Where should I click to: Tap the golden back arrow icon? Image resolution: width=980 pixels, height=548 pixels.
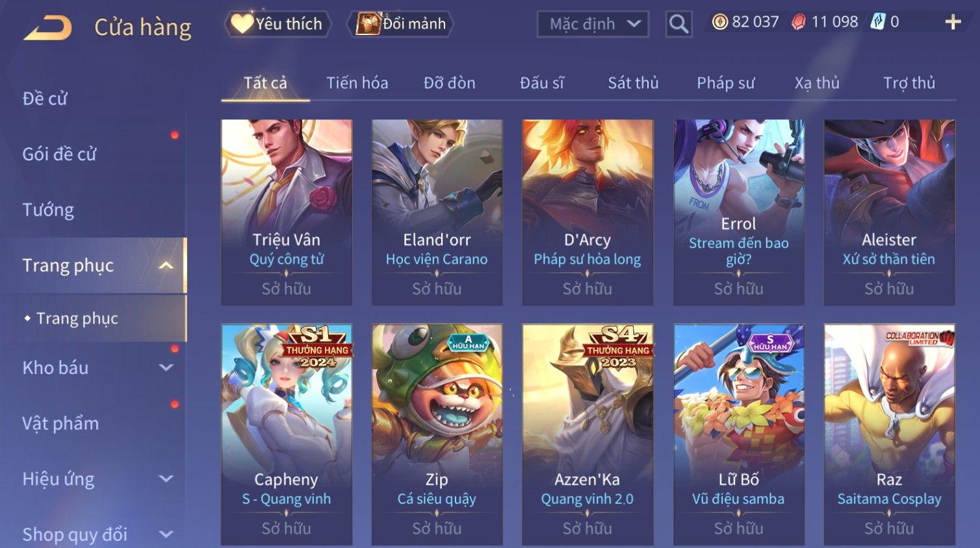click(47, 28)
